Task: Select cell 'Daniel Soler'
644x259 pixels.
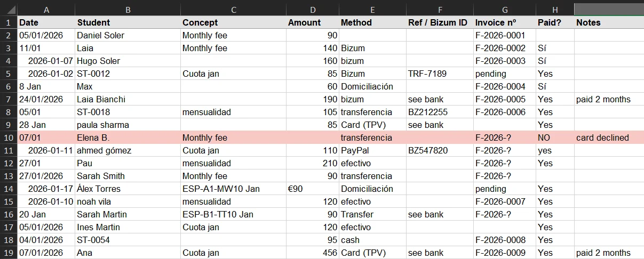Action: point(128,35)
